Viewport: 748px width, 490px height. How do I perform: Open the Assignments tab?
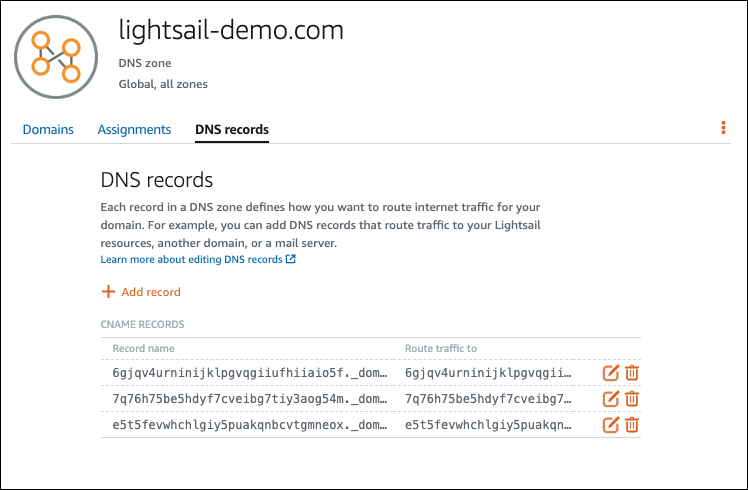point(134,129)
